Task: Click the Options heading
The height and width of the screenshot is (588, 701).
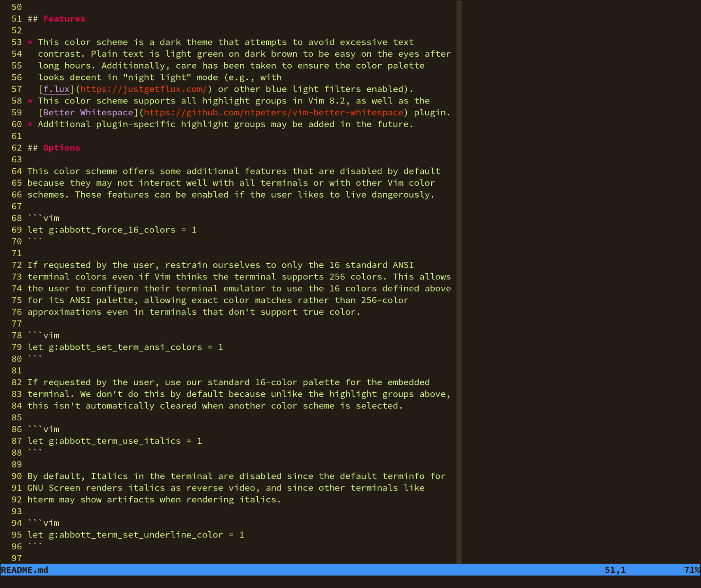Action: tap(61, 147)
